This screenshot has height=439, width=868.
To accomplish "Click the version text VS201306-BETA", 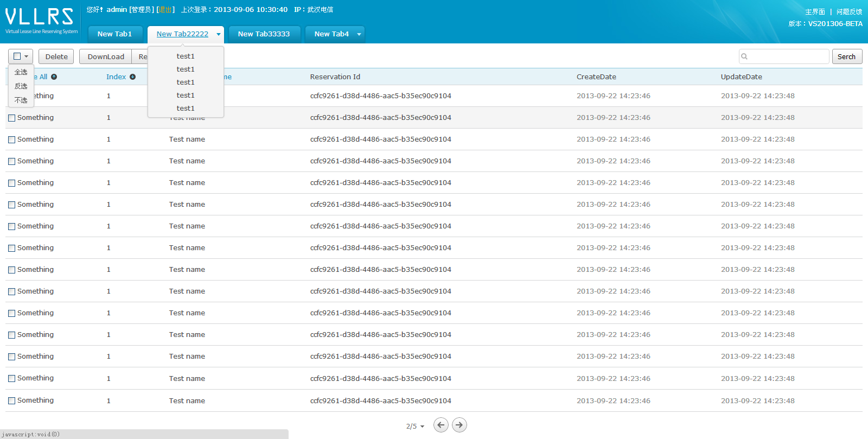I will 835,24.
